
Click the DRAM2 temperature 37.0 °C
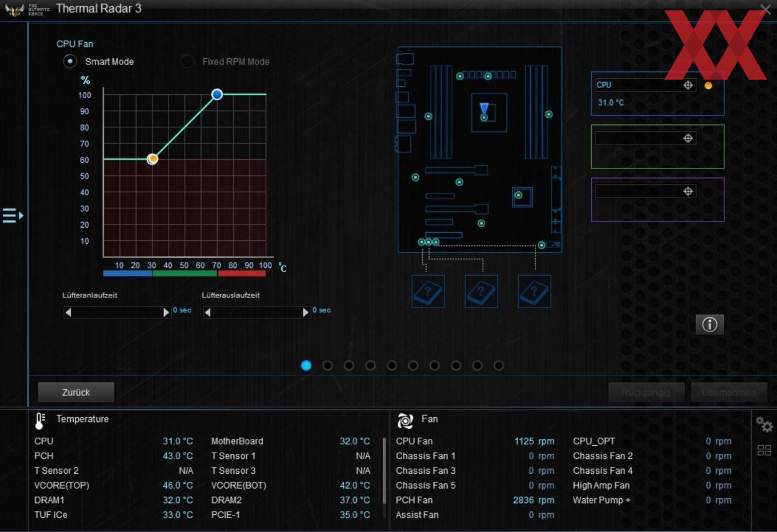click(x=355, y=500)
